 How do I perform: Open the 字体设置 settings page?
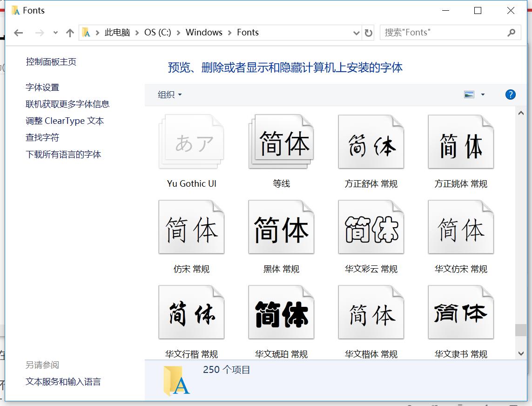41,87
